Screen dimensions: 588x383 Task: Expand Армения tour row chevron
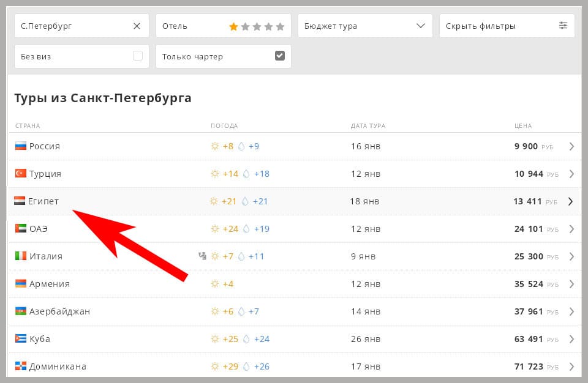pyautogui.click(x=571, y=284)
